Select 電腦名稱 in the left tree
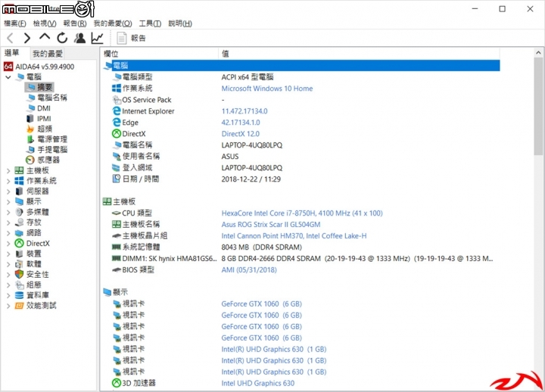Image resolution: width=545 pixels, height=392 pixels. point(48,98)
